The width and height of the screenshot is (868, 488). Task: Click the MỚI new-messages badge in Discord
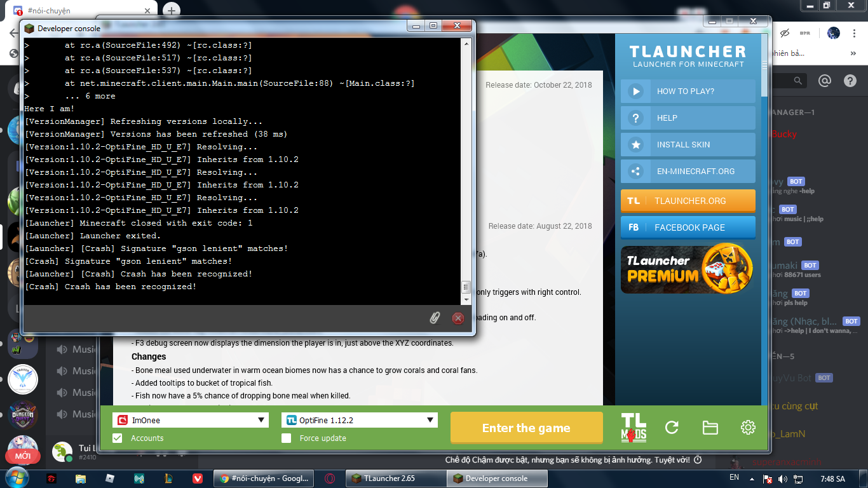tap(23, 456)
